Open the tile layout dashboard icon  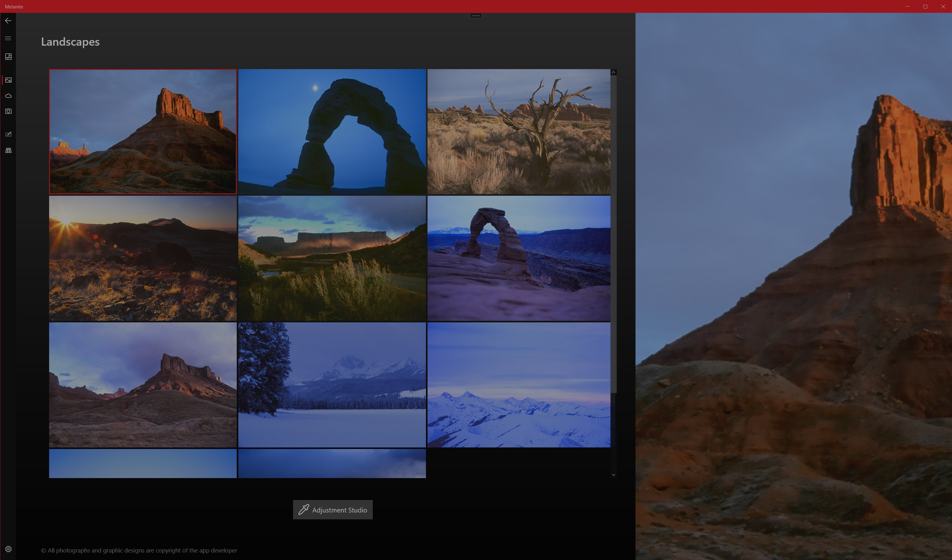8,57
